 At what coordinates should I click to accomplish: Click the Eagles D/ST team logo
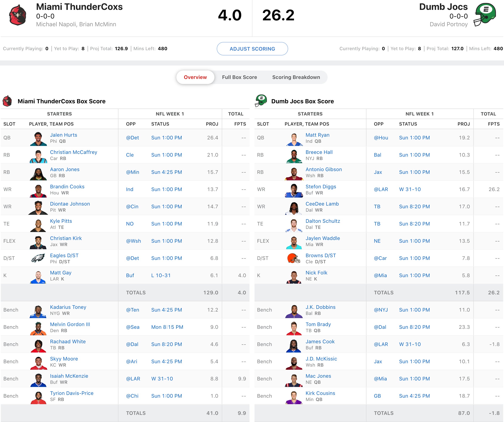[38, 258]
